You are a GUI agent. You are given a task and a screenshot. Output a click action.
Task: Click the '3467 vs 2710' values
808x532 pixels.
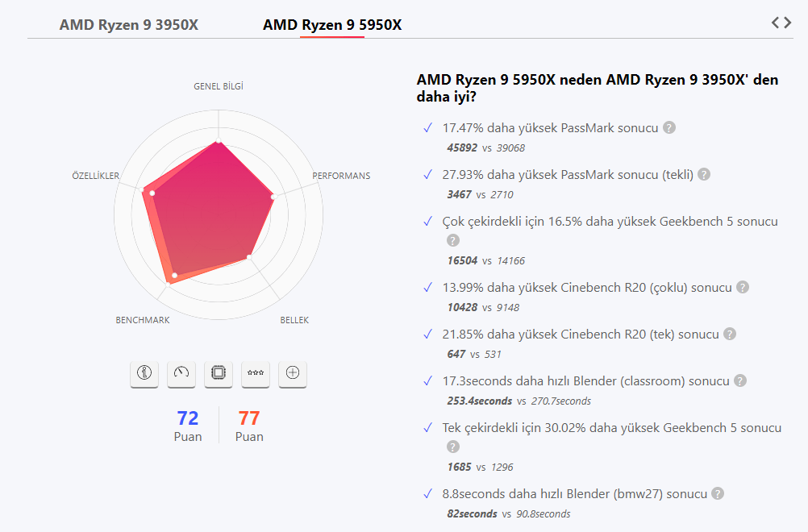click(481, 195)
